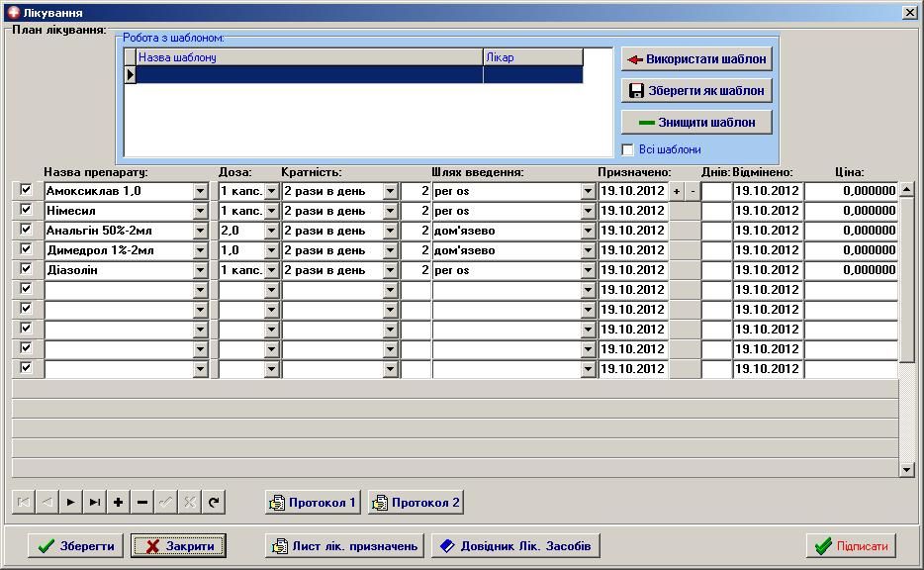Screen dimensions: 924x570
Task: Open drug name dropdown for Амоксиклав 1,0
Action: (x=201, y=191)
